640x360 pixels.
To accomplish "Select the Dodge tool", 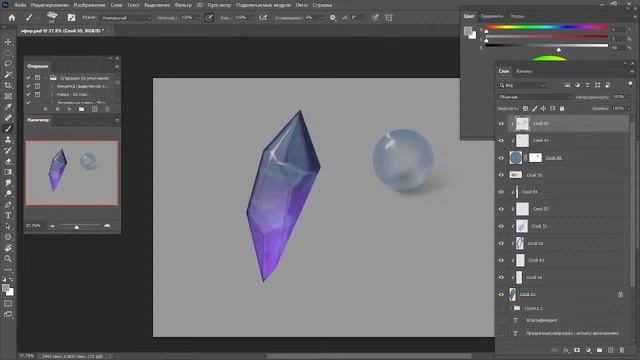I will click(x=8, y=193).
